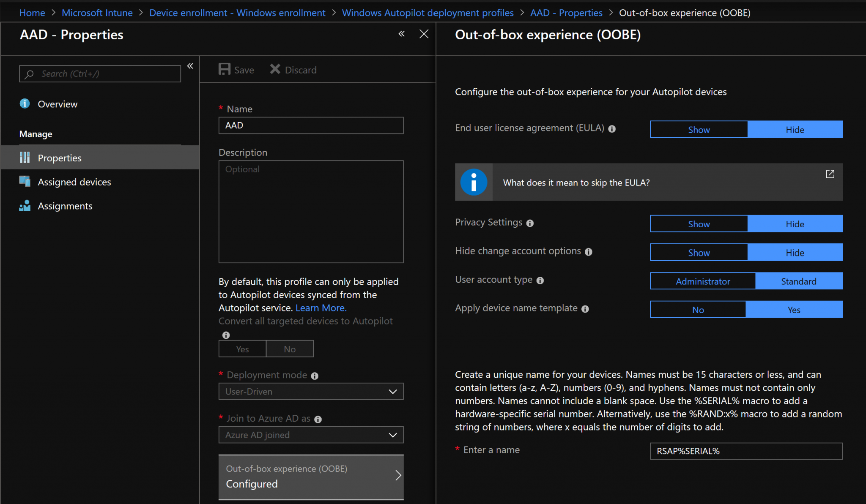Click the search magnifier icon

click(29, 74)
